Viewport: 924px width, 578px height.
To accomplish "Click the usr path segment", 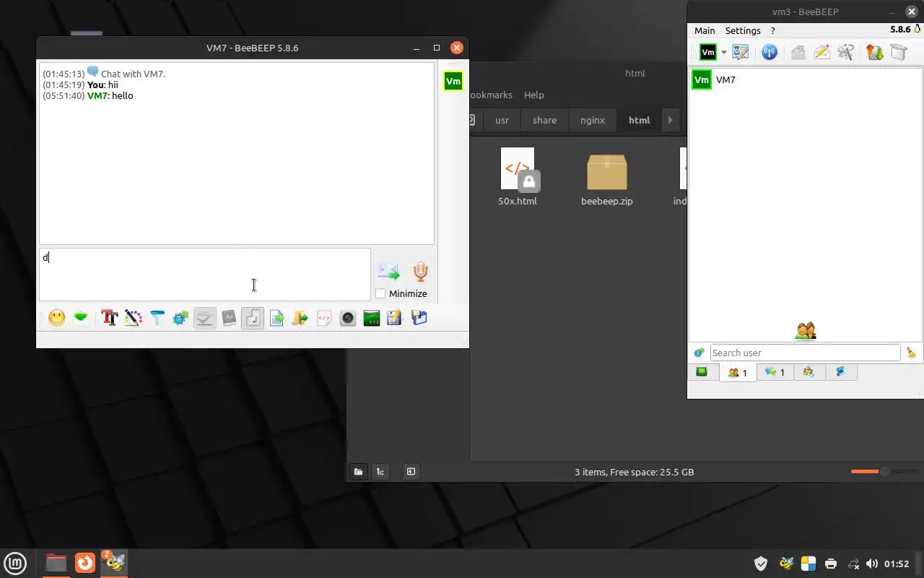I will tap(502, 120).
